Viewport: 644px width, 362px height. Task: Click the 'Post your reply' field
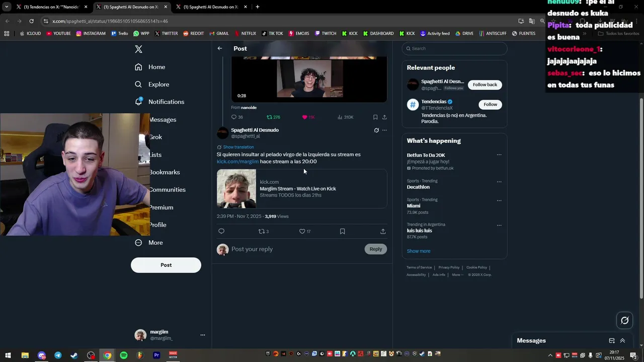tap(296, 249)
